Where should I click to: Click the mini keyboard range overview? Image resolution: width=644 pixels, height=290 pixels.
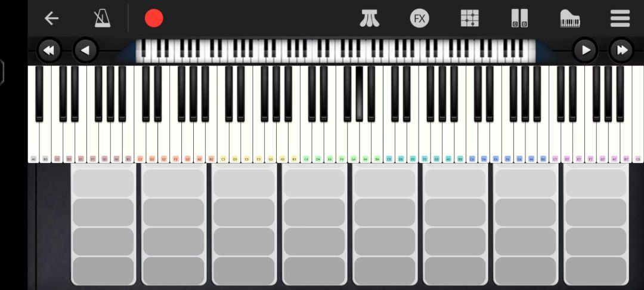336,51
